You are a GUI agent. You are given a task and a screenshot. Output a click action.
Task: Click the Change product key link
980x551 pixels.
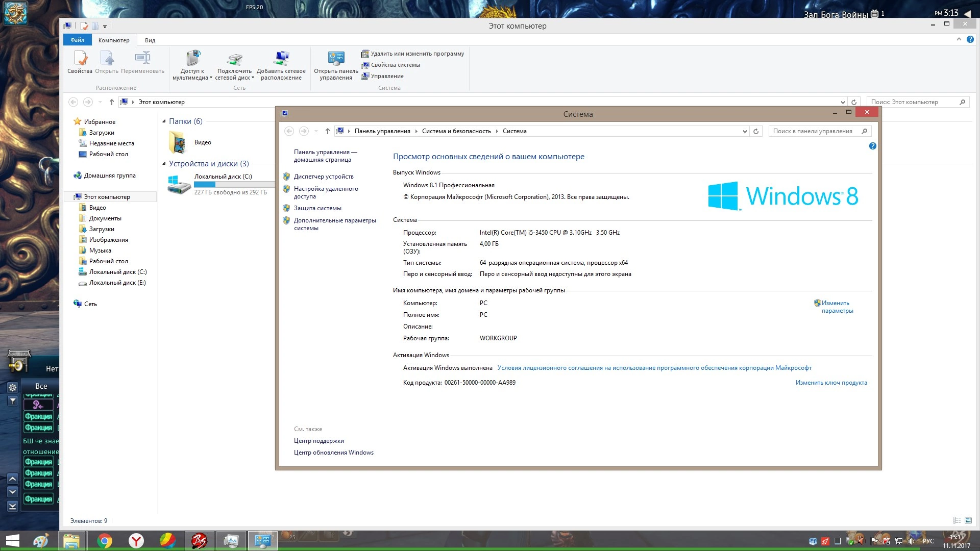[x=831, y=383]
